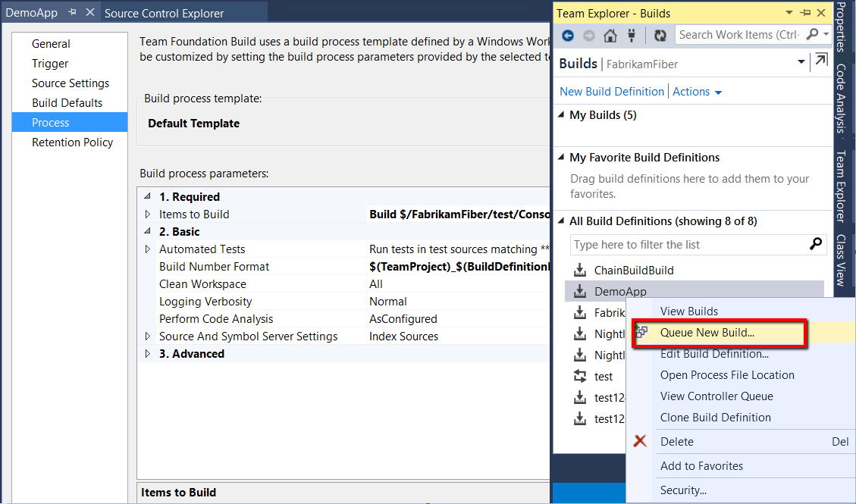Click the pop-out icon next to Builds header
Viewport: 856px width, 504px height.
click(820, 61)
